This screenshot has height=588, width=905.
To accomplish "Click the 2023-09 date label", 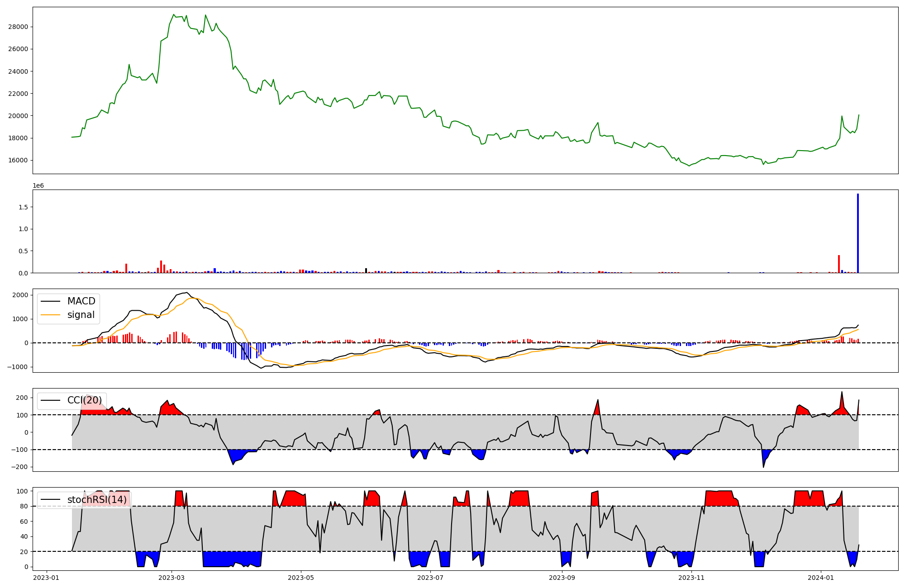I will coord(562,578).
